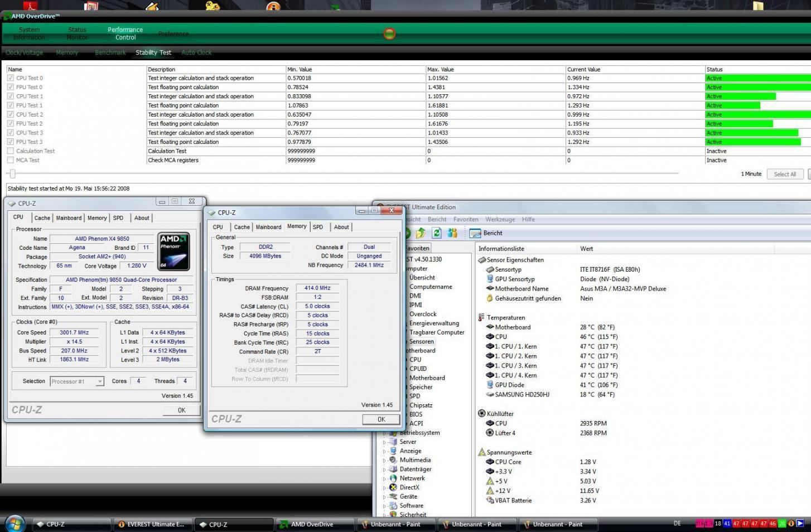Open System Information tab in OverDrive

[29, 33]
